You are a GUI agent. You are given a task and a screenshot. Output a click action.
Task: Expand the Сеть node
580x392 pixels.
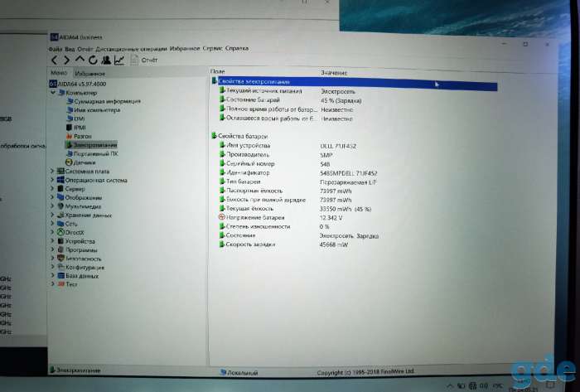[x=52, y=224]
